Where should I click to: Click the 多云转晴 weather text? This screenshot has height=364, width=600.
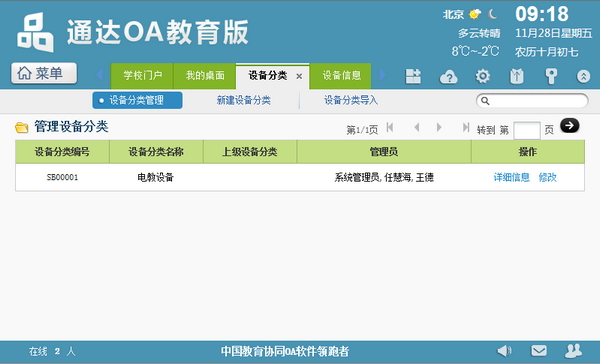point(479,34)
